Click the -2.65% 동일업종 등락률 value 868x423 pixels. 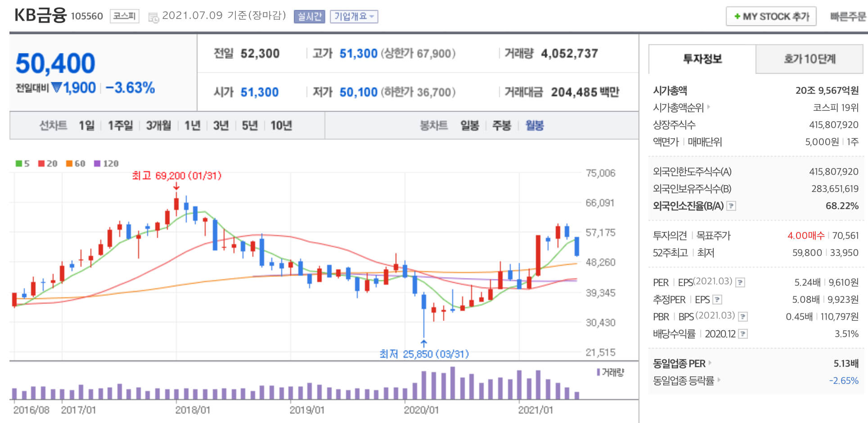coord(844,381)
